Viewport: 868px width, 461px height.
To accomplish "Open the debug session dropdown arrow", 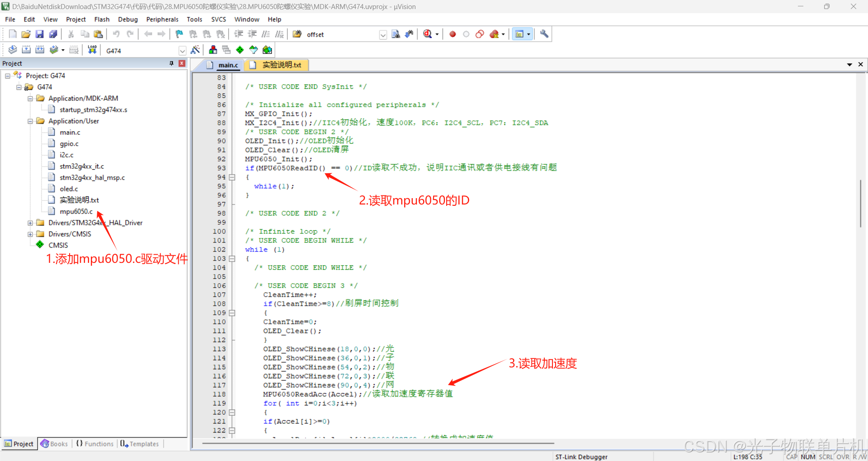I will pyautogui.click(x=437, y=34).
